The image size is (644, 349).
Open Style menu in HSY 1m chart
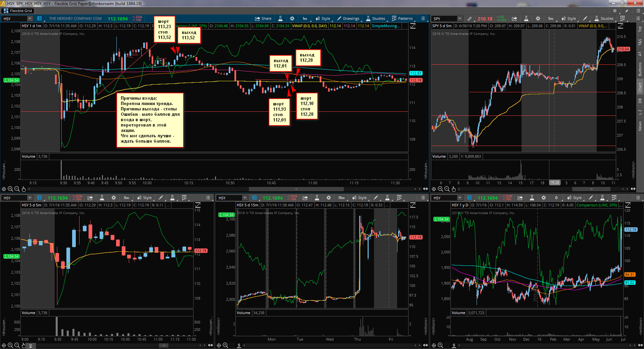pos(323,18)
